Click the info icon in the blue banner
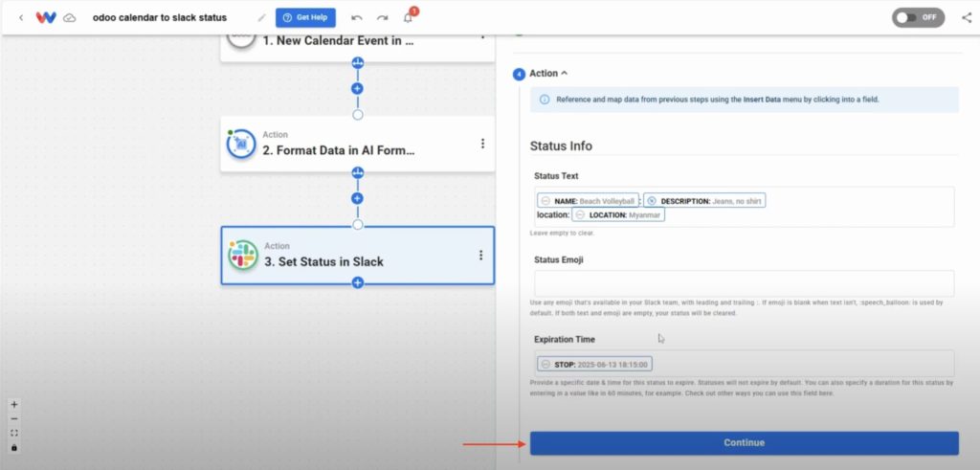The width and height of the screenshot is (980, 470). tap(545, 100)
